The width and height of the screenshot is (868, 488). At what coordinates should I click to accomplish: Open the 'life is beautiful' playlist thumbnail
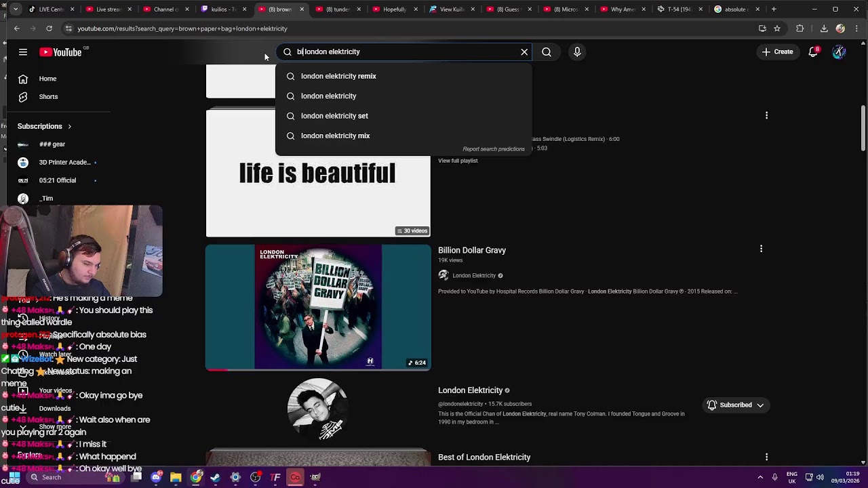pyautogui.click(x=318, y=173)
